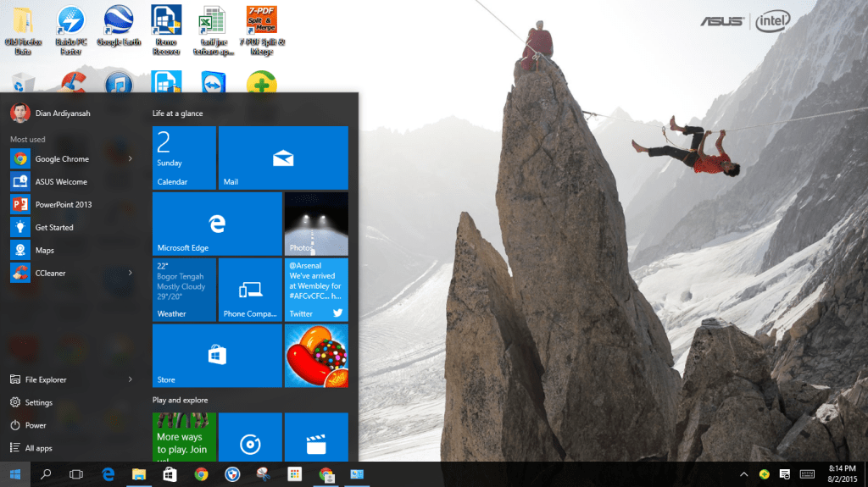This screenshot has height=487, width=868.
Task: Open the Weather tile for Bogor Tengah
Action: pos(184,290)
